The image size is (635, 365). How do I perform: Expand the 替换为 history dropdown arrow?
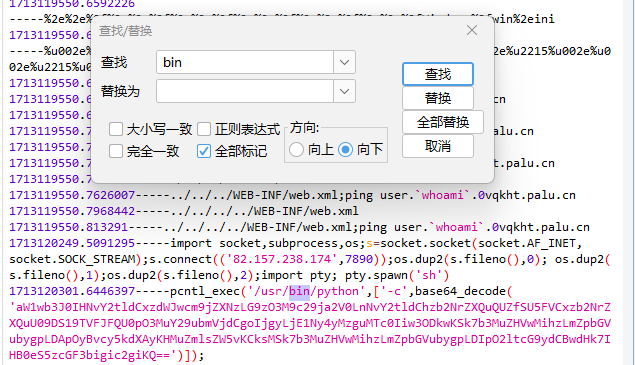pyautogui.click(x=344, y=91)
